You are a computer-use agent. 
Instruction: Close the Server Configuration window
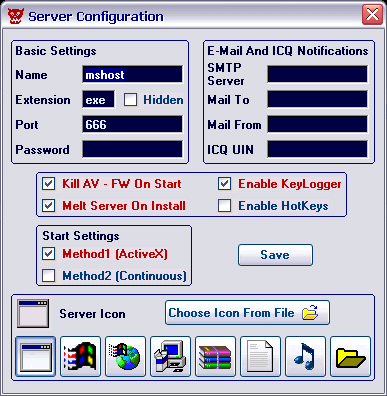click(372, 15)
